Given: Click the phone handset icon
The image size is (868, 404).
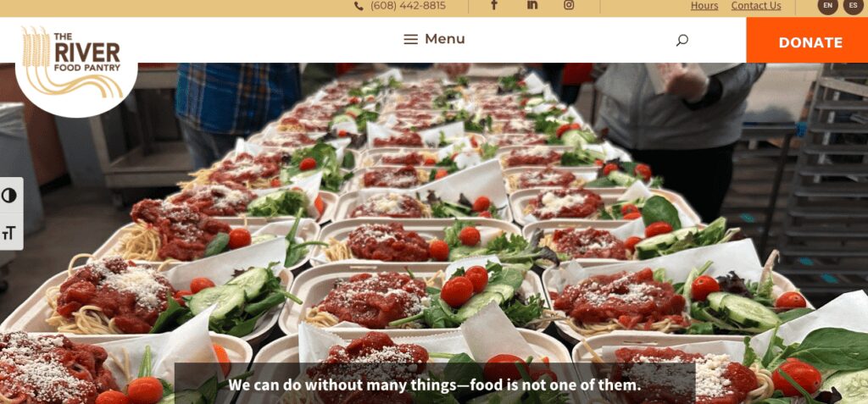Looking at the screenshot, I should pyautogui.click(x=359, y=6).
